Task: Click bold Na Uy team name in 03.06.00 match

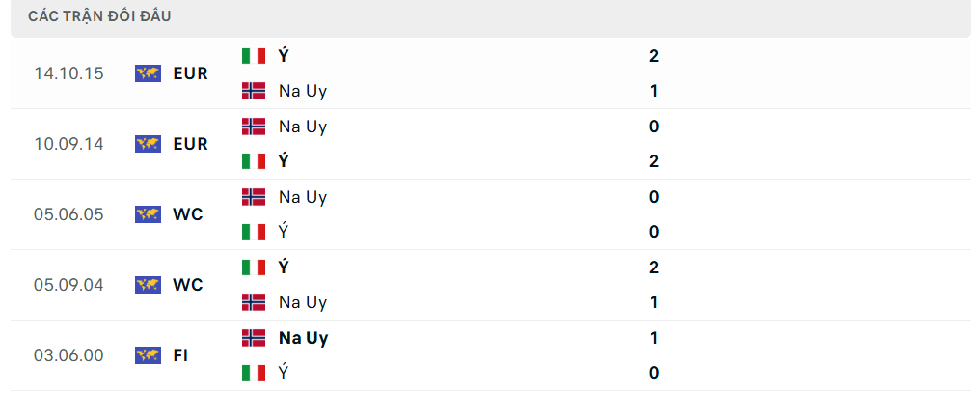Action: pyautogui.click(x=304, y=339)
